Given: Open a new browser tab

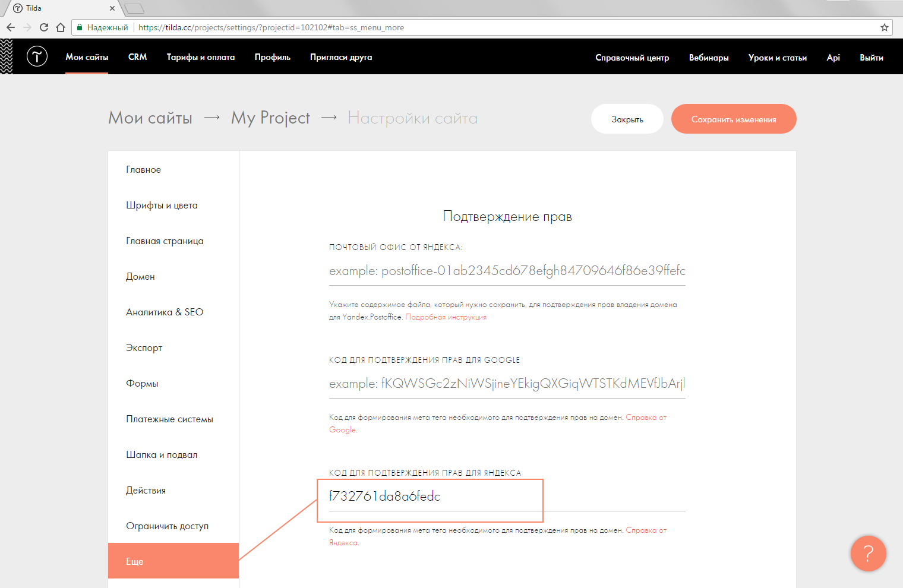Looking at the screenshot, I should pyautogui.click(x=135, y=8).
